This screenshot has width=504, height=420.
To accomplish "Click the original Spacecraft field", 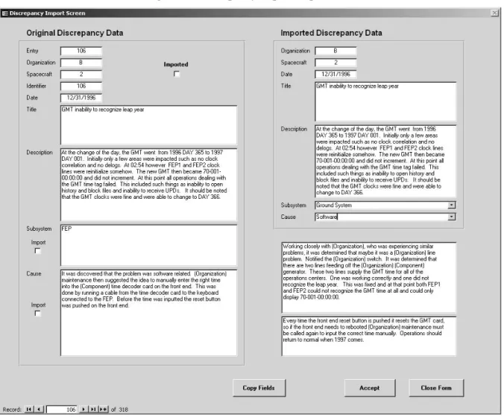I will [81, 74].
